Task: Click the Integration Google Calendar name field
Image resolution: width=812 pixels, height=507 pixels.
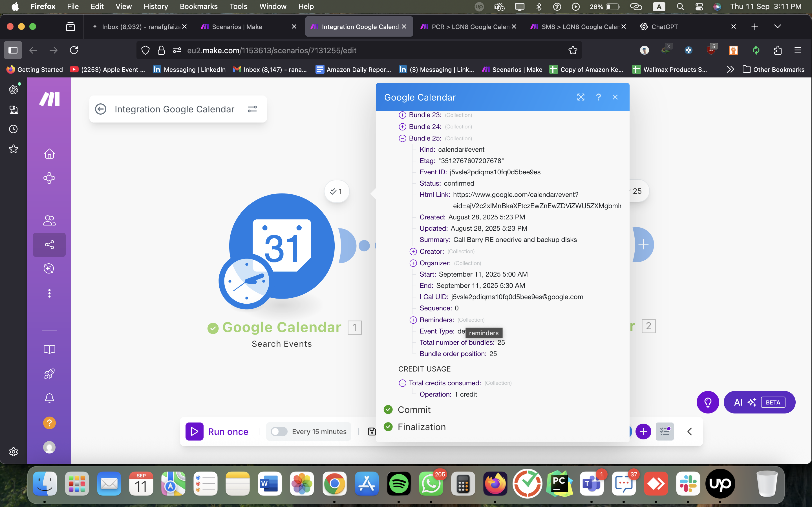Action: click(x=175, y=109)
